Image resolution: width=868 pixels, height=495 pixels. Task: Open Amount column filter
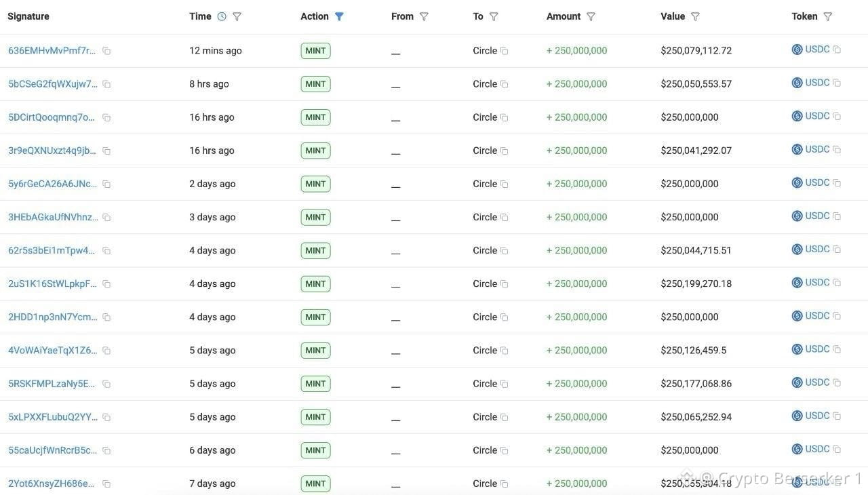pos(591,16)
